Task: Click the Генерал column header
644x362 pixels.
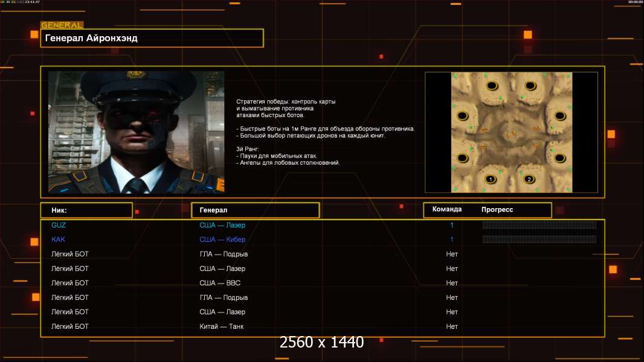Action: pos(255,210)
